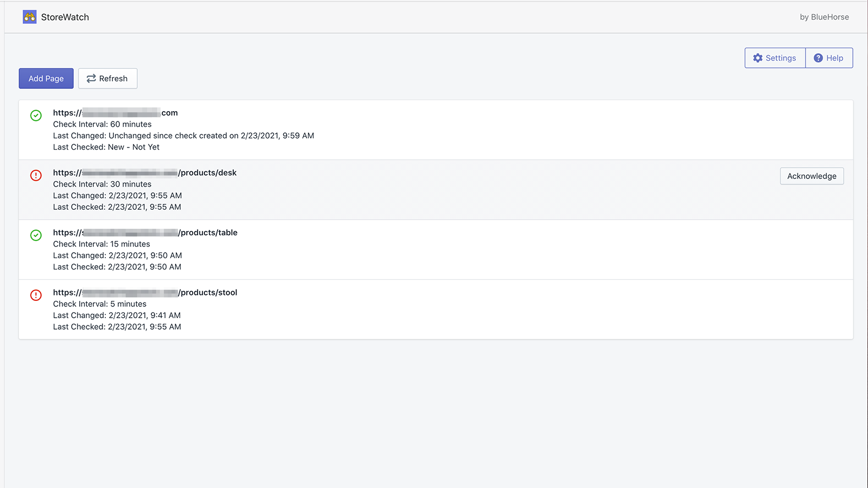Open the Help button
The image size is (868, 488).
[x=829, y=58]
